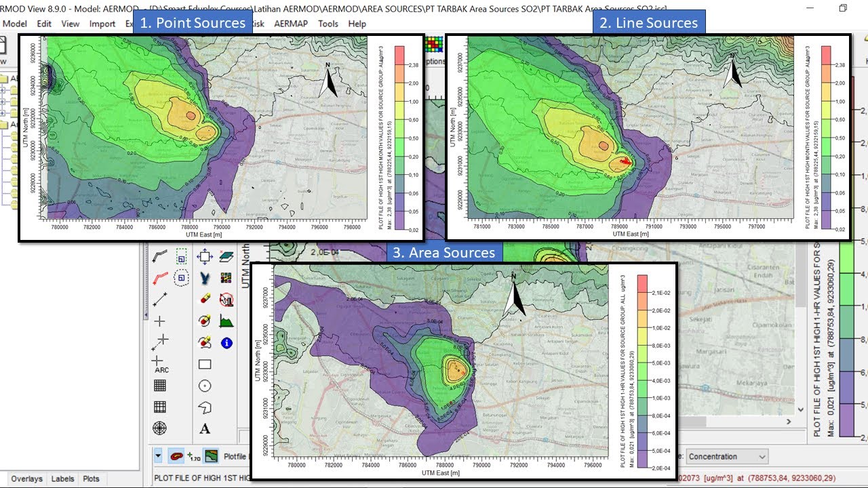Toggle the 1.70 contour labels button
Viewport: 868px width, 488px height.
pyautogui.click(x=194, y=456)
